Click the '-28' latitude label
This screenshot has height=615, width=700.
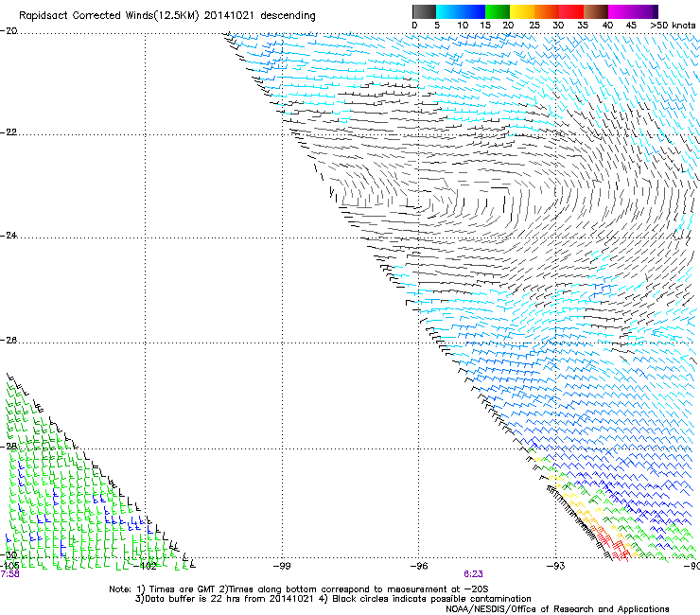9,447
